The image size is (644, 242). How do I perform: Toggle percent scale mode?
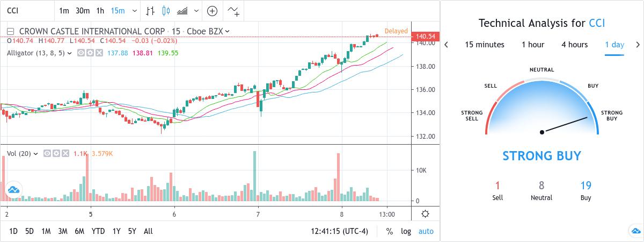click(389, 231)
